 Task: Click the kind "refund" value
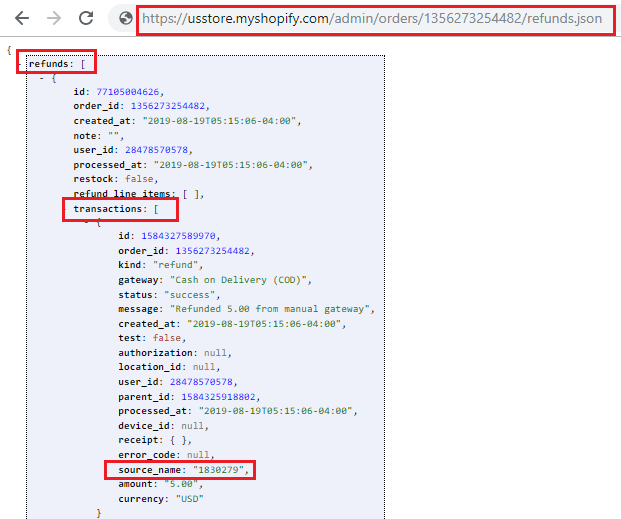[x=175, y=265]
